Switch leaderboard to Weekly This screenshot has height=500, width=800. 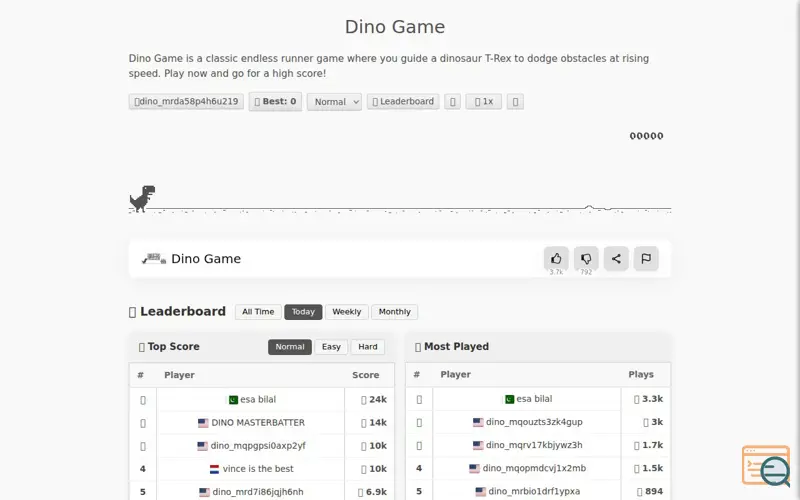(346, 312)
